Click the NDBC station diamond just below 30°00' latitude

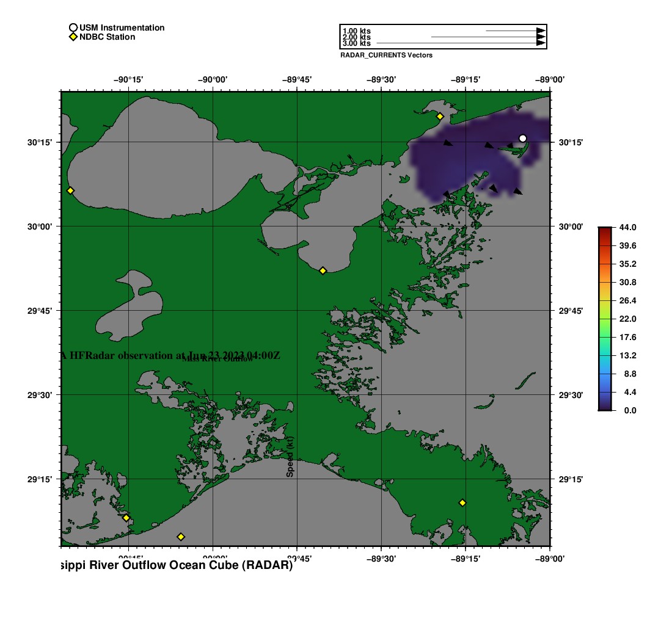pyautogui.click(x=323, y=270)
